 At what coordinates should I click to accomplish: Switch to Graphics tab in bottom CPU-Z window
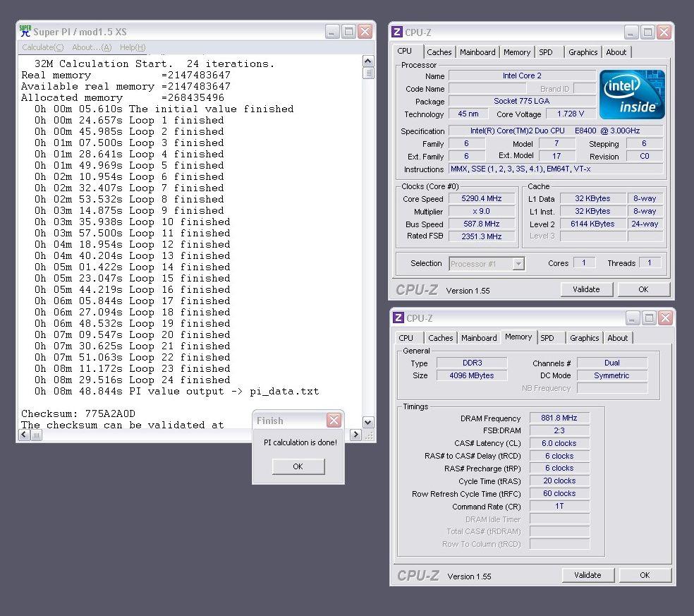(584, 338)
